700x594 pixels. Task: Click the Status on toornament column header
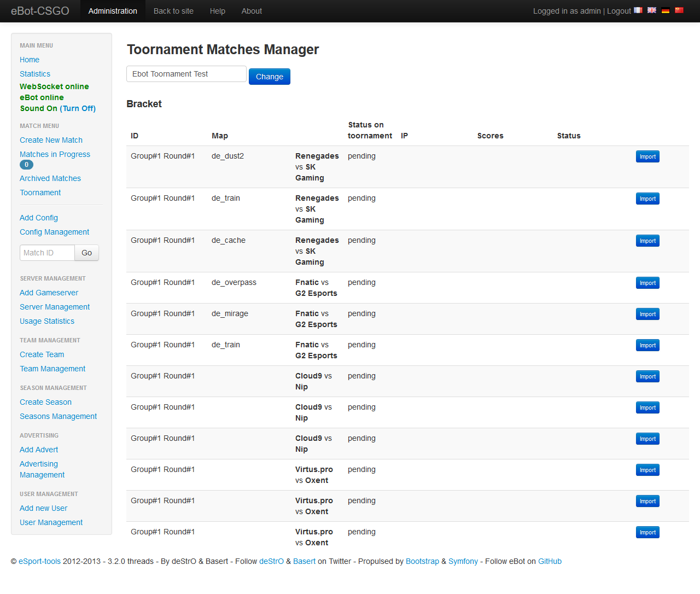tap(370, 130)
